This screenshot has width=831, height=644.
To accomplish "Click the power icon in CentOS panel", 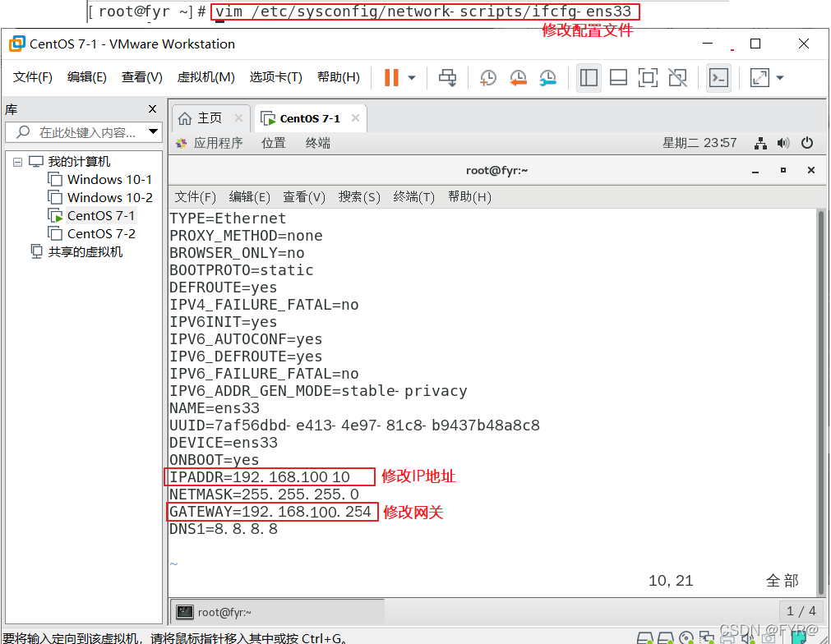I will coord(807,143).
